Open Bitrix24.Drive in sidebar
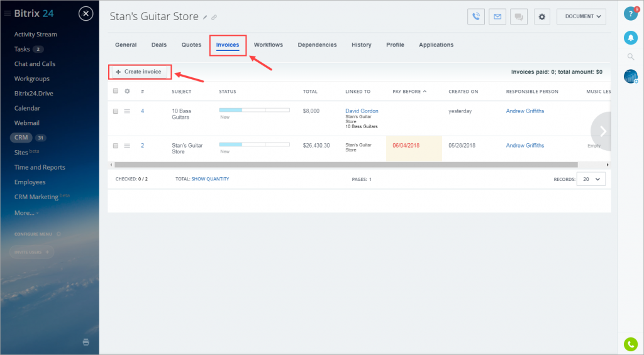This screenshot has height=355, width=644. 34,94
